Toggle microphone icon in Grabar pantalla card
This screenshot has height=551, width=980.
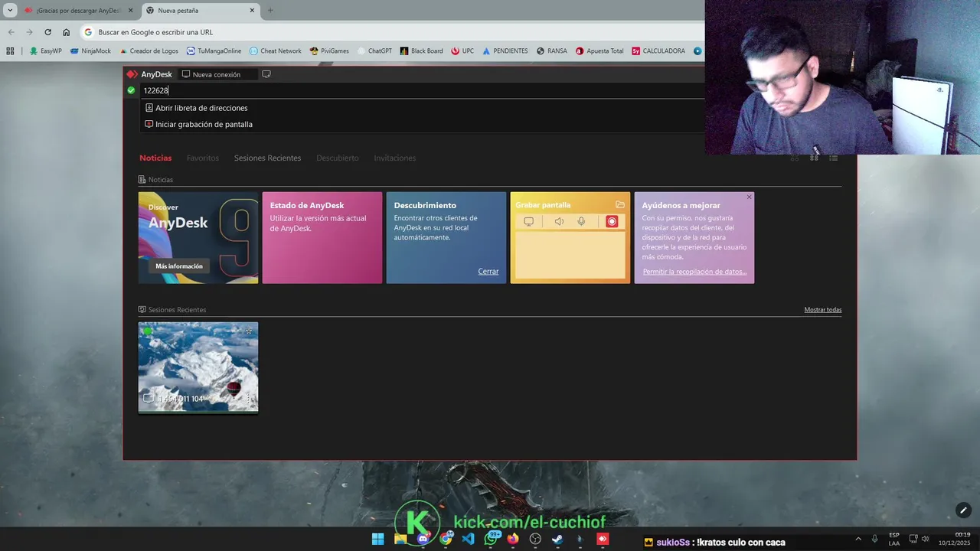[582, 221]
